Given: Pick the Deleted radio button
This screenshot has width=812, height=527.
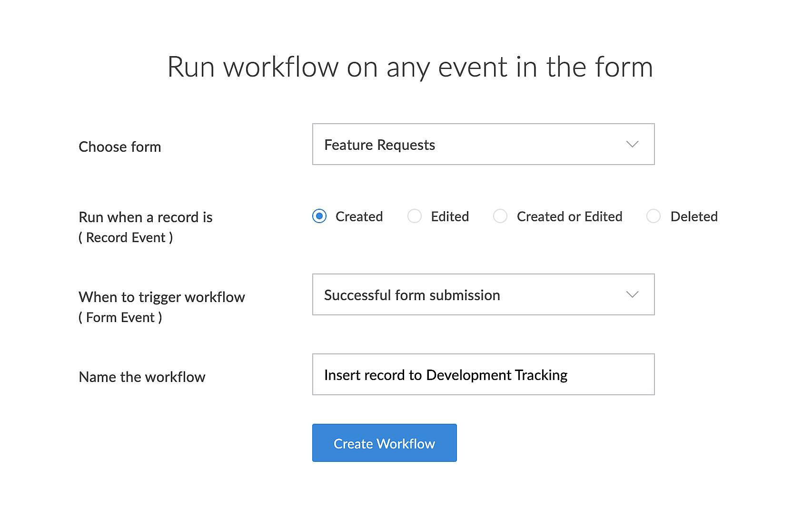Looking at the screenshot, I should point(654,216).
